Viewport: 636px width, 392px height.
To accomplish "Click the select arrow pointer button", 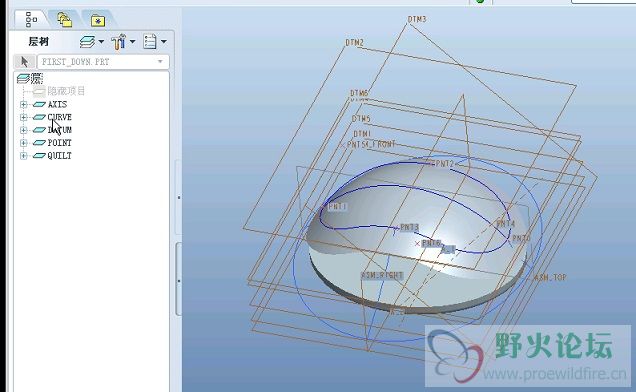I will pyautogui.click(x=24, y=62).
